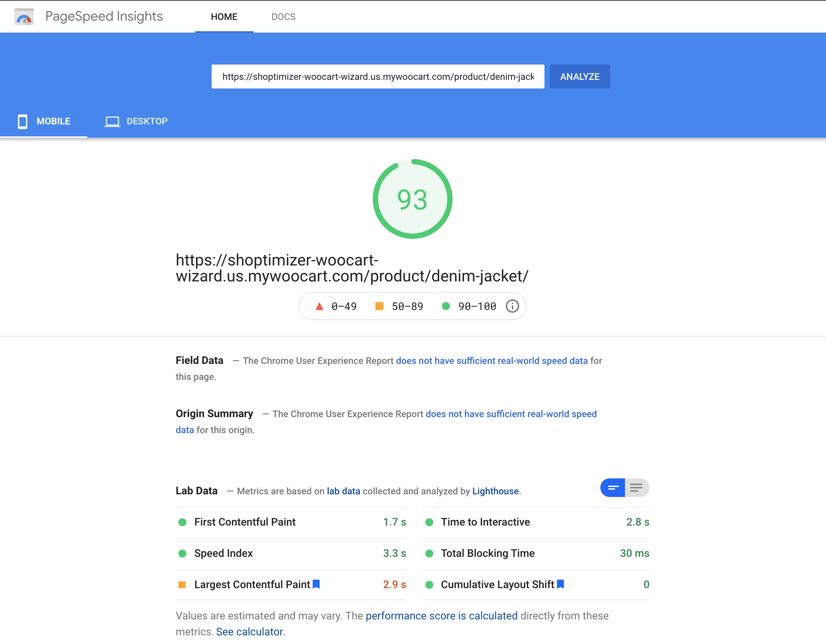The image size is (826, 644).
Task: Open Field Data 'does not have sufficient real-world speed data' link
Action: [492, 361]
